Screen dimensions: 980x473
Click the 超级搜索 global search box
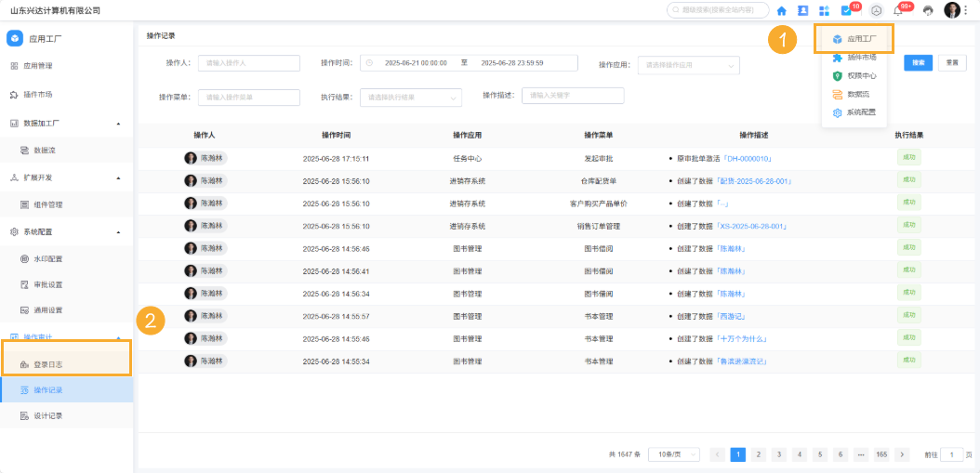[718, 10]
